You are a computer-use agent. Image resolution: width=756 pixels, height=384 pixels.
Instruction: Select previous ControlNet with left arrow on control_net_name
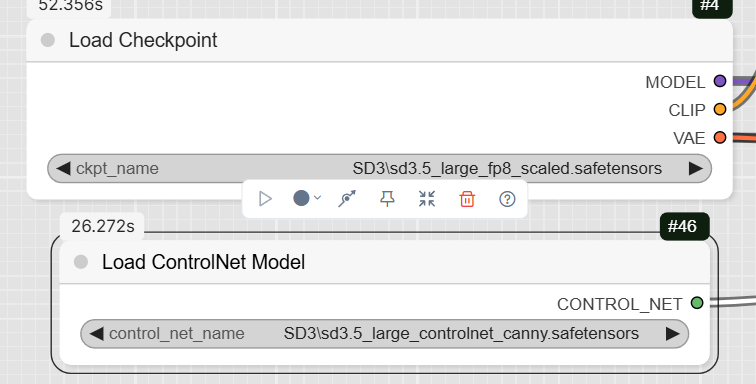[x=96, y=333]
